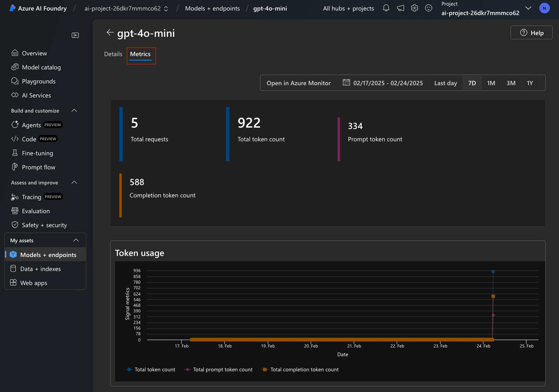Viewport: 559px width, 392px height.
Task: Select the 3M time range
Action: pyautogui.click(x=511, y=83)
